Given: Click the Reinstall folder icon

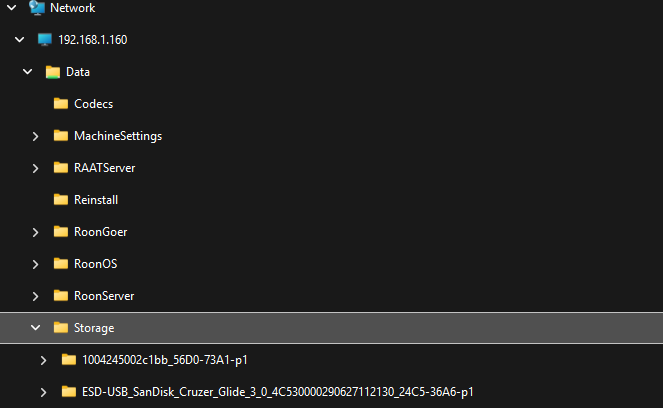Looking at the screenshot, I should tap(61, 200).
